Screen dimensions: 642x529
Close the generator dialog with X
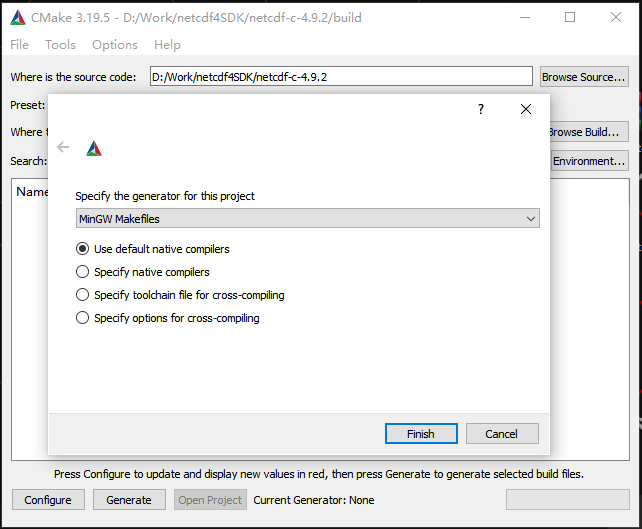pos(526,109)
